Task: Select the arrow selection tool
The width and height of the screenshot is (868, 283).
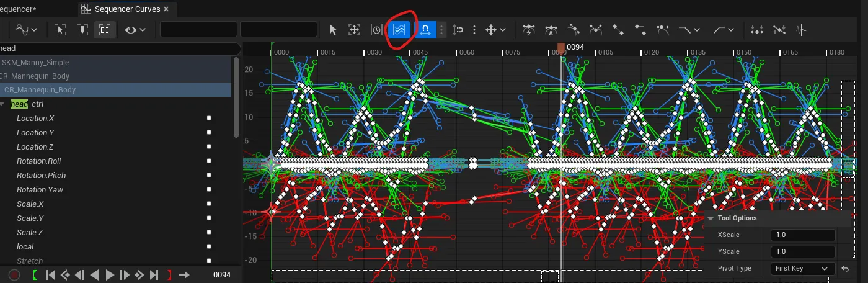Action: point(333,29)
